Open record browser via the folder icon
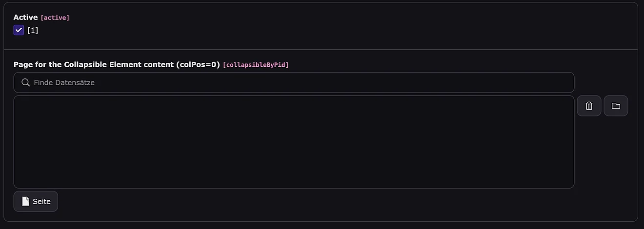Image resolution: width=644 pixels, height=229 pixels. coord(616,106)
